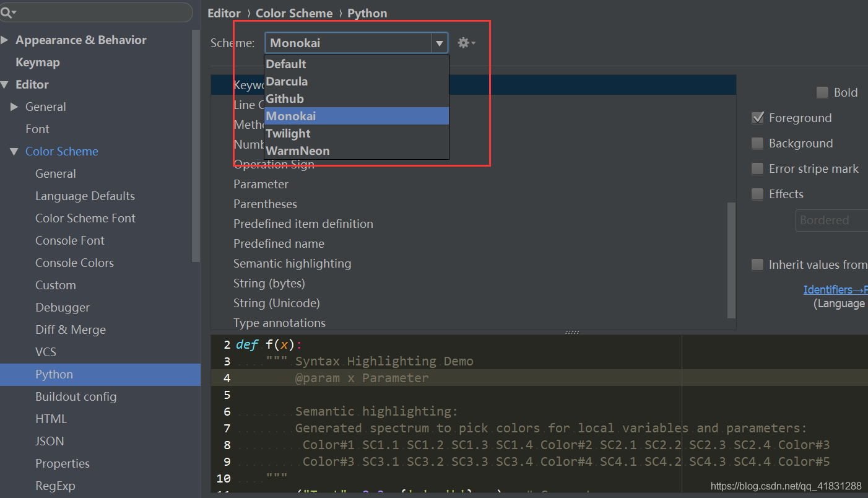Click preview line 4 @param text

click(362, 378)
